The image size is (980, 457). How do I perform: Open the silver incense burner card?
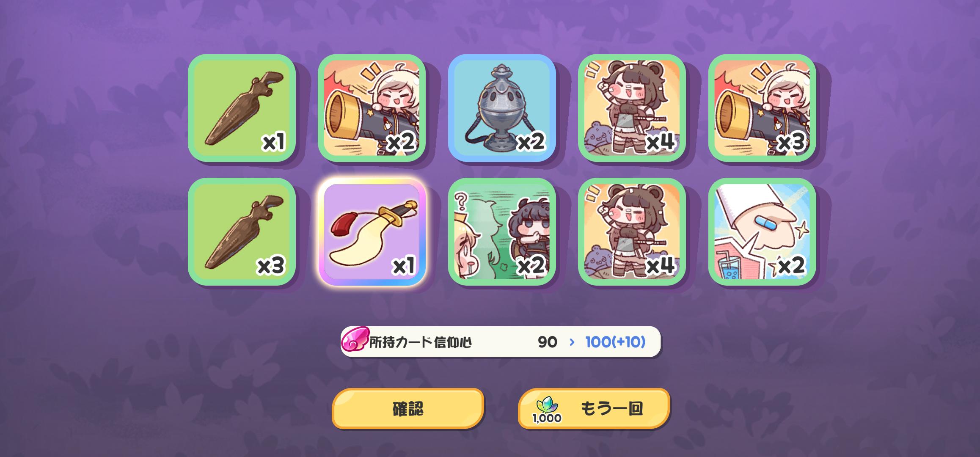(x=502, y=108)
